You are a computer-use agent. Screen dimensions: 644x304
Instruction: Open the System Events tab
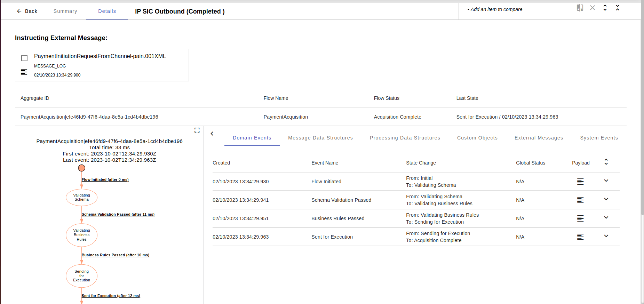599,138
